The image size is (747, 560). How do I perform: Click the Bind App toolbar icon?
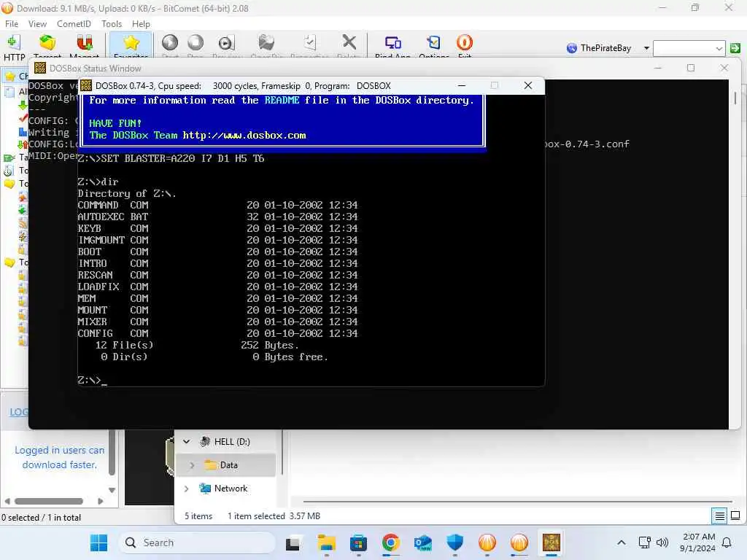(392, 43)
